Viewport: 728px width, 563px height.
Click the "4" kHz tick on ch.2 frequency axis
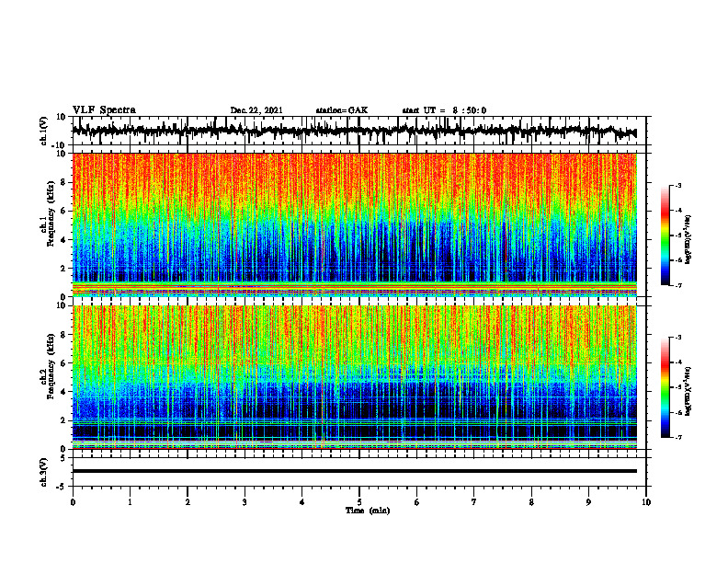(x=64, y=392)
